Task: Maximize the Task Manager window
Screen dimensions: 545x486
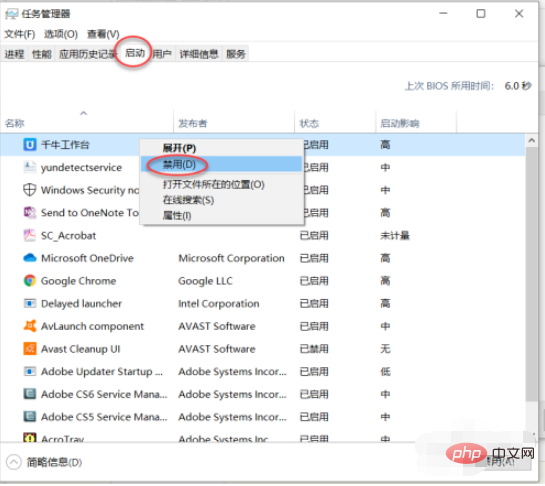Action: (x=481, y=14)
